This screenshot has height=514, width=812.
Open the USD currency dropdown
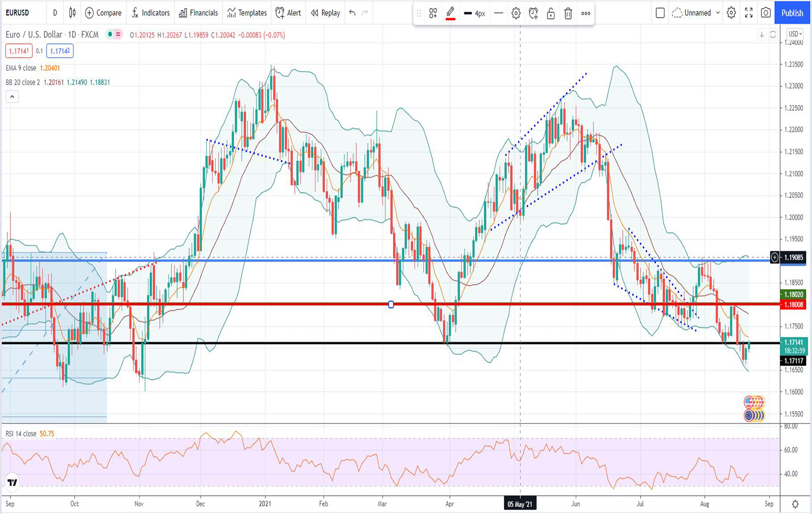(795, 34)
